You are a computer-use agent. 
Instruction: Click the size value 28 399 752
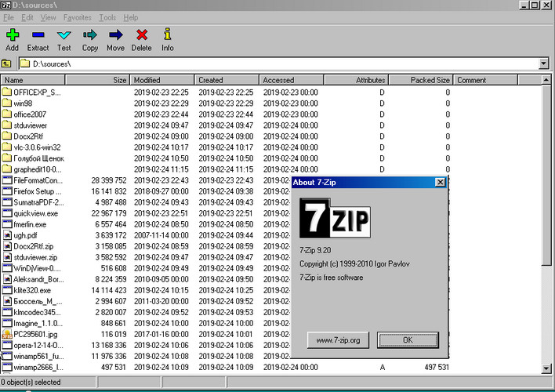pyautogui.click(x=109, y=180)
